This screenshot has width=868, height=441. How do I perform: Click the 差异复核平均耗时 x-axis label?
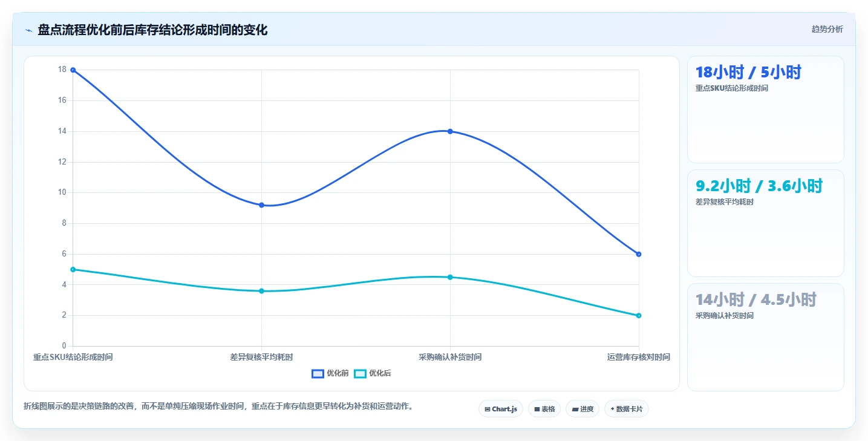[261, 357]
